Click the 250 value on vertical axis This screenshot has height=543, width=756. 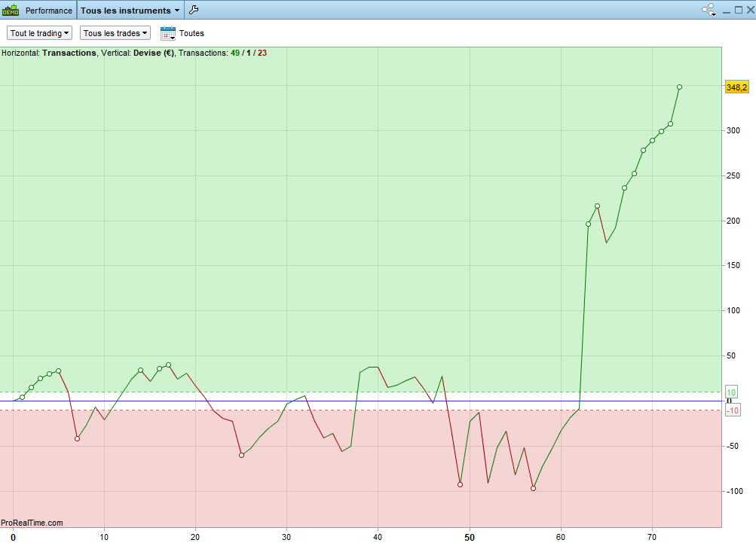[x=733, y=176]
